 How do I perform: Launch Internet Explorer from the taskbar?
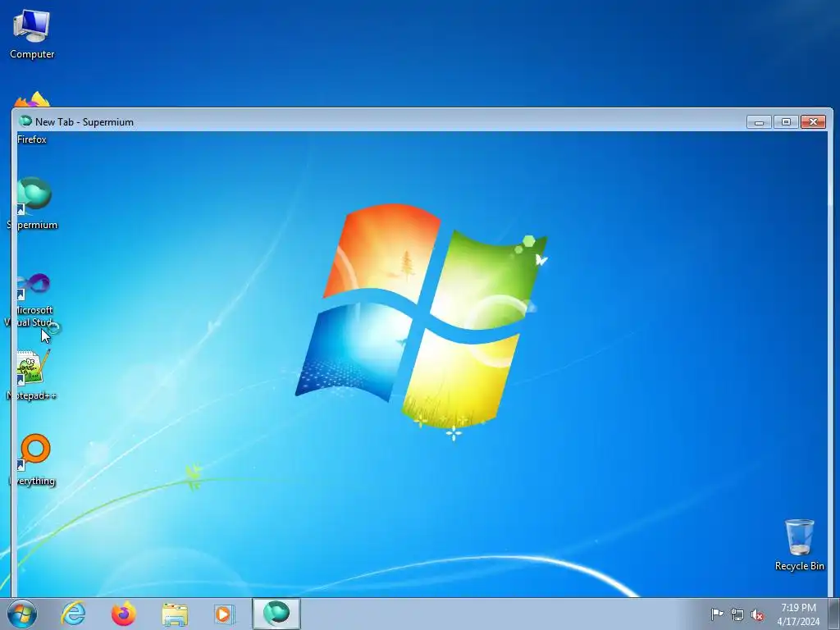pyautogui.click(x=73, y=614)
